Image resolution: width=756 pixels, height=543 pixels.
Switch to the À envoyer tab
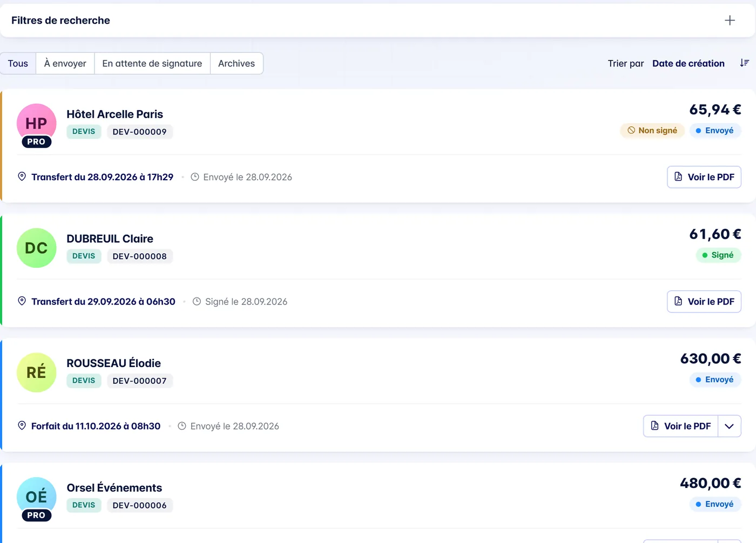pos(65,63)
